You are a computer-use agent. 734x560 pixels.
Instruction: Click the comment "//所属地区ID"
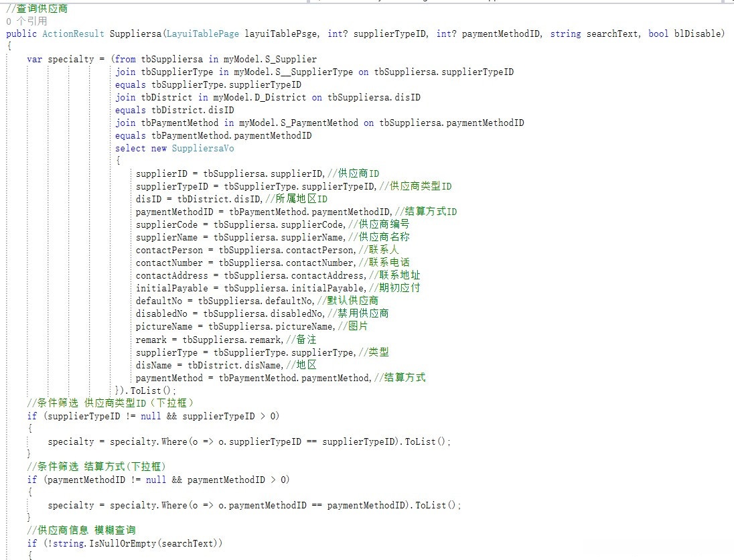pos(296,199)
